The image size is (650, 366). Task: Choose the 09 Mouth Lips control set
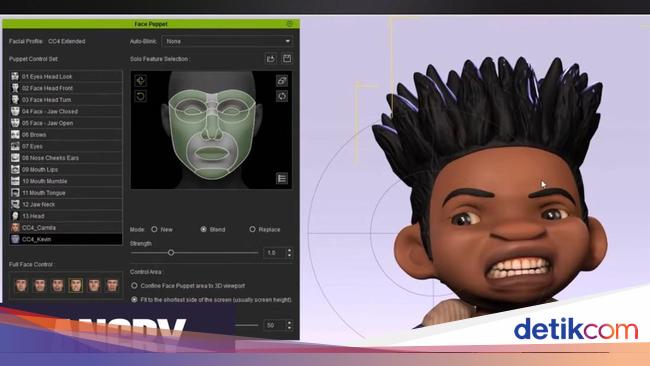click(66, 170)
